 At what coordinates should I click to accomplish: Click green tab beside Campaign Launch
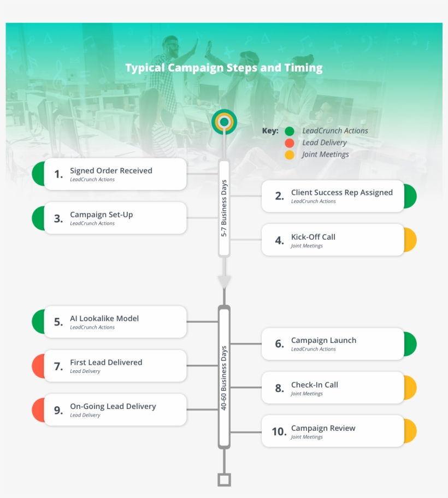pos(410,344)
